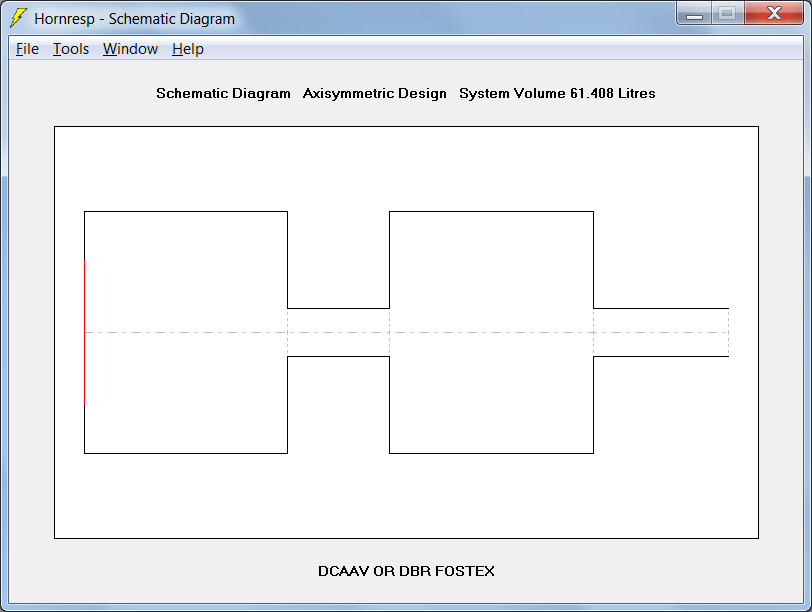Click the 'Schematic Diagram' heading text
The height and width of the screenshot is (612, 812).
coord(223,93)
